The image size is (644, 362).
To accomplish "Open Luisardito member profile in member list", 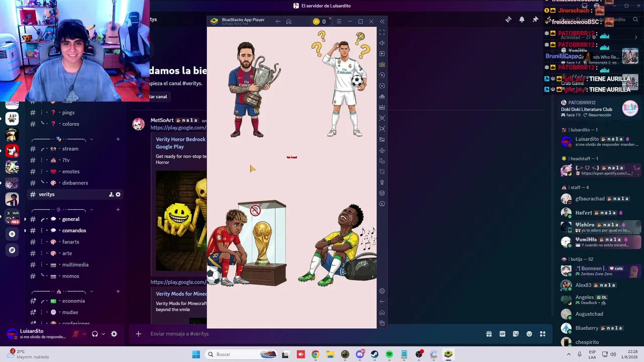I will [x=599, y=142].
